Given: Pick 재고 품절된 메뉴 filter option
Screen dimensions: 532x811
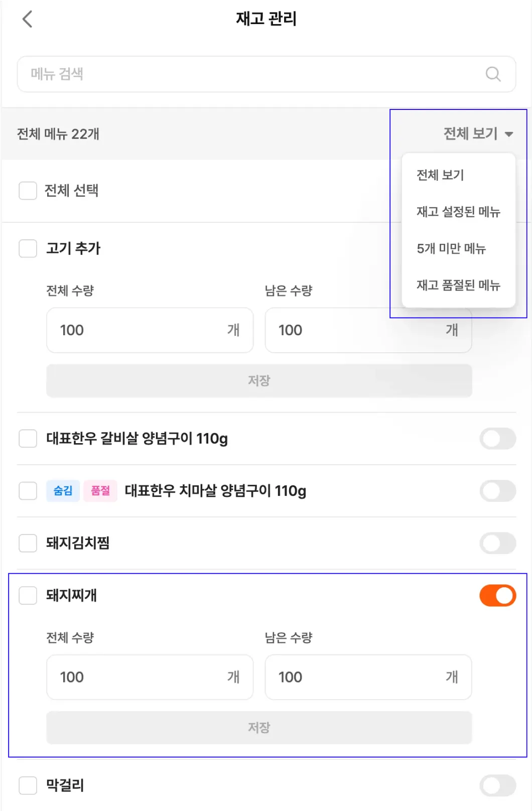Looking at the screenshot, I should click(458, 285).
